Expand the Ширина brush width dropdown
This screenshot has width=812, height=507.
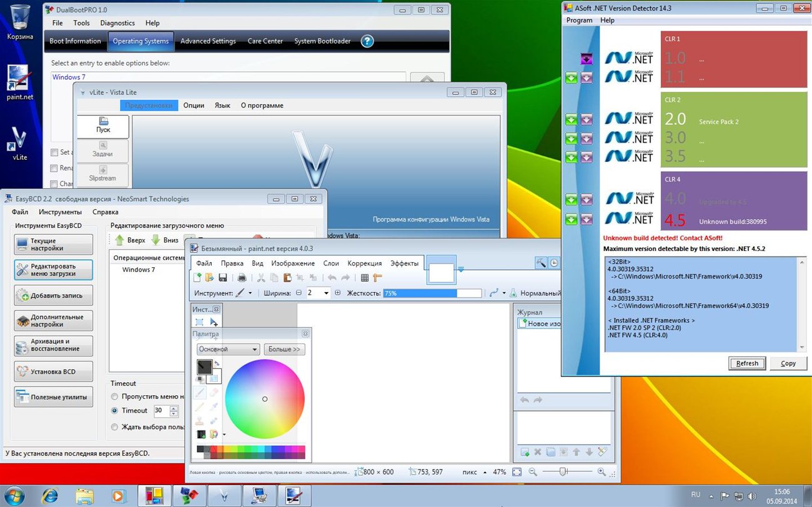point(326,293)
